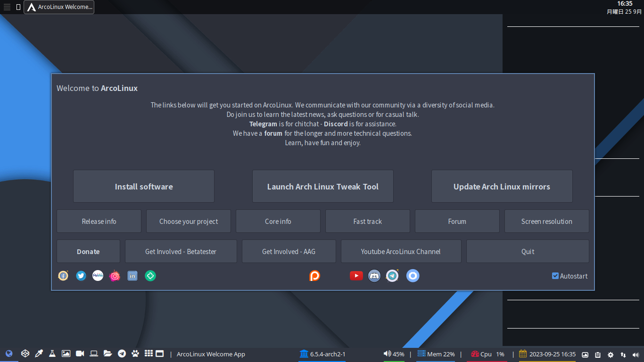
Task: Disable the Autostart checkbox
Action: pyautogui.click(x=555, y=276)
